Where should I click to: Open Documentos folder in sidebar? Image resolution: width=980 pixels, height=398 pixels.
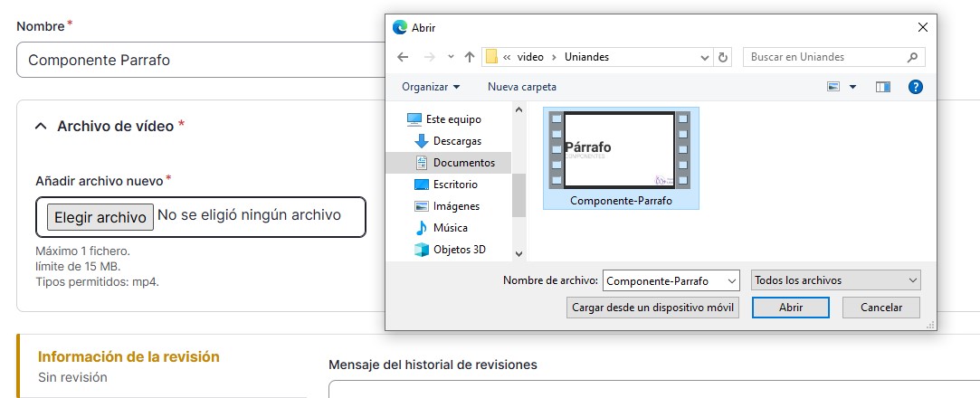point(463,163)
